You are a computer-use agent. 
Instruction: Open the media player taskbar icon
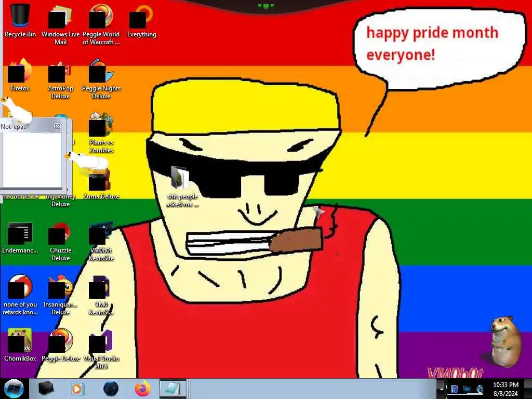77,389
